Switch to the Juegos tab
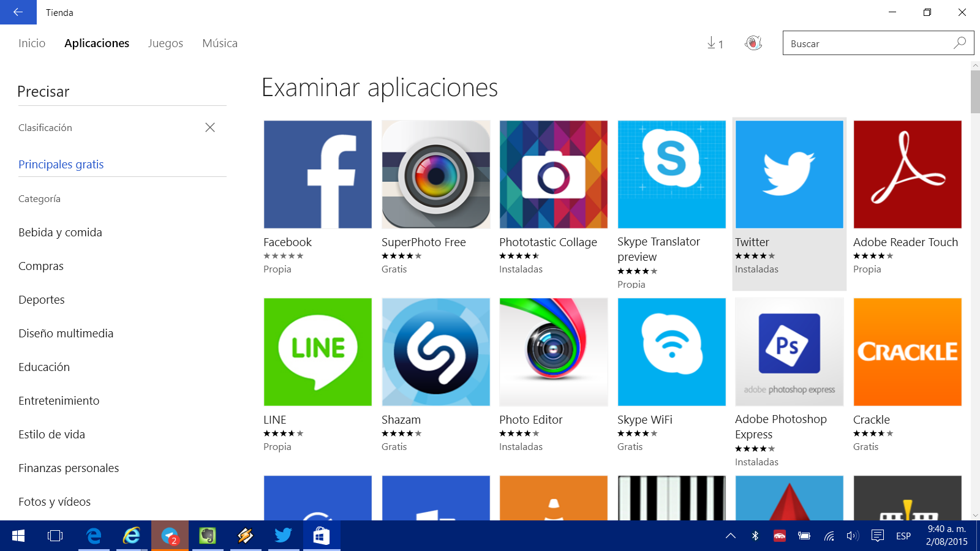Image resolution: width=980 pixels, height=551 pixels. pos(165,43)
